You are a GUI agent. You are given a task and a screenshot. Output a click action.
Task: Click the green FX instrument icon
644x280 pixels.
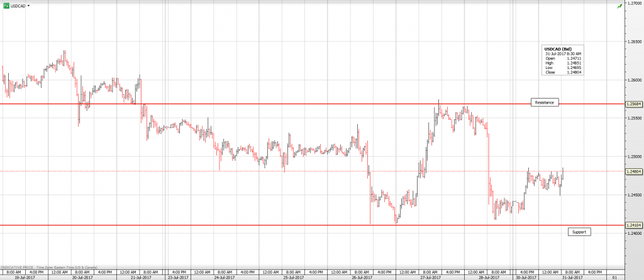(x=6, y=5)
